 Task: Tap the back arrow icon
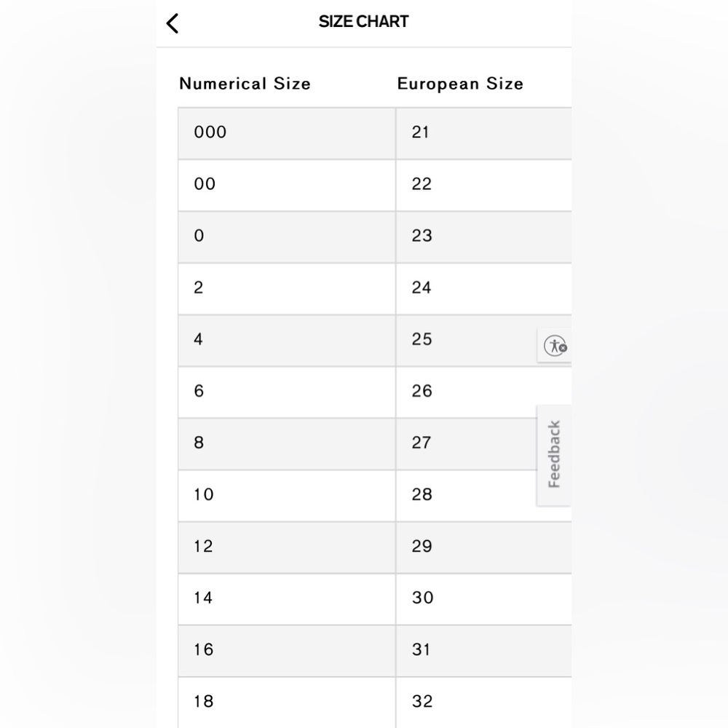pyautogui.click(x=173, y=23)
